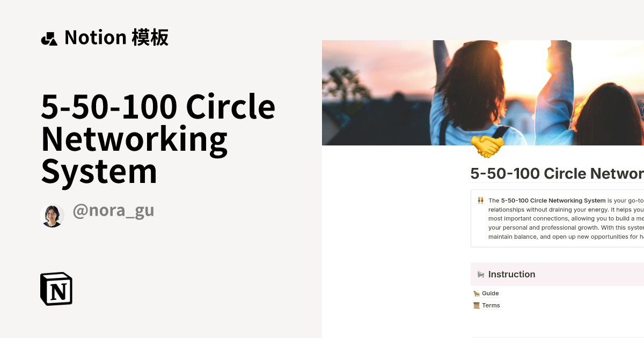Open the Guide subpage

point(491,293)
